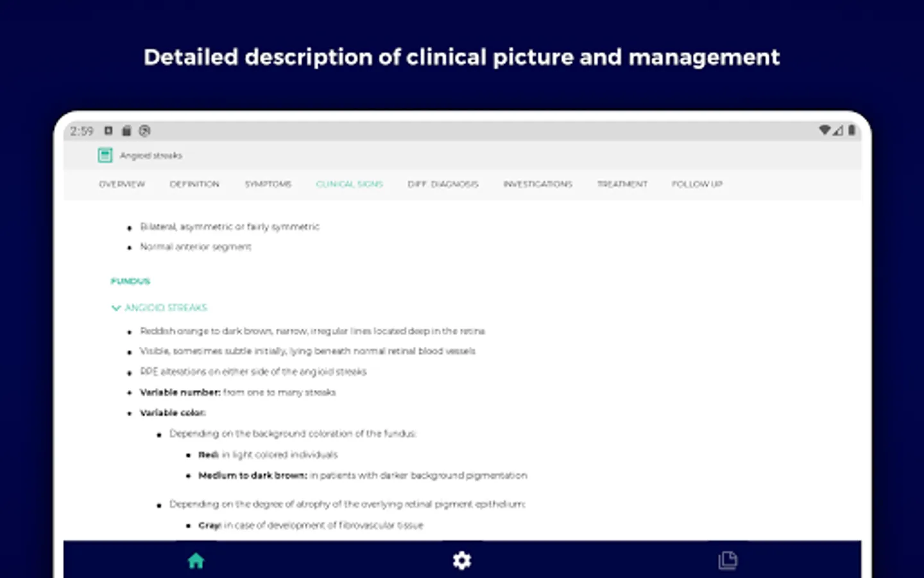Tap 'Visible, sometimes subtle initially' bullet

[x=307, y=351]
